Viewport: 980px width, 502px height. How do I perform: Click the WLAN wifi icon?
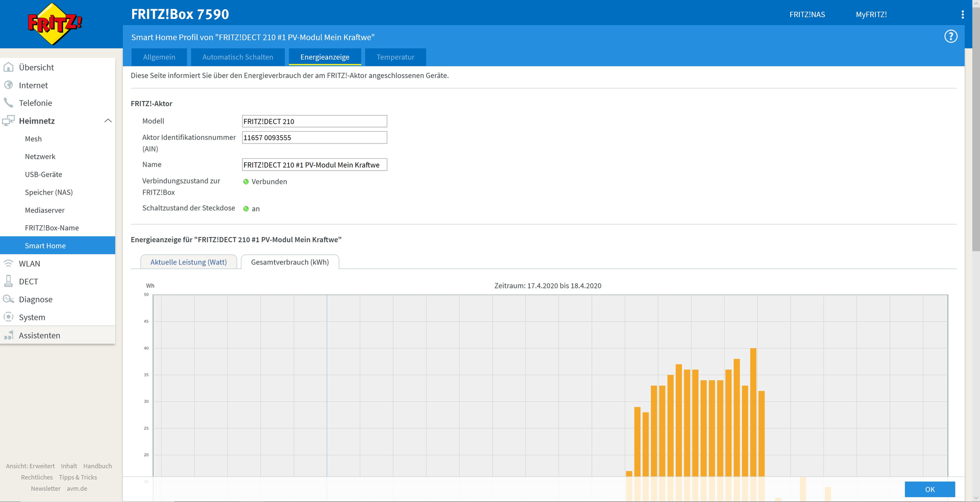tap(9, 264)
